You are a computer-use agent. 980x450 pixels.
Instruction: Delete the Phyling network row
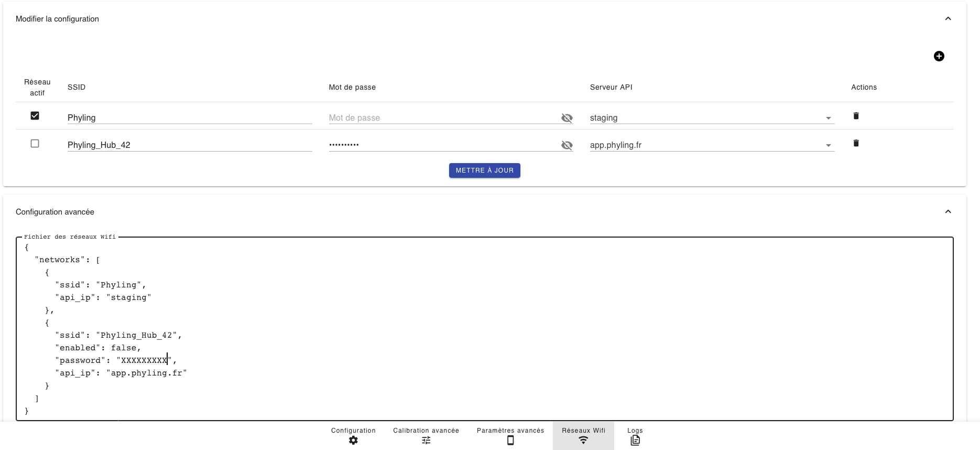click(x=856, y=116)
